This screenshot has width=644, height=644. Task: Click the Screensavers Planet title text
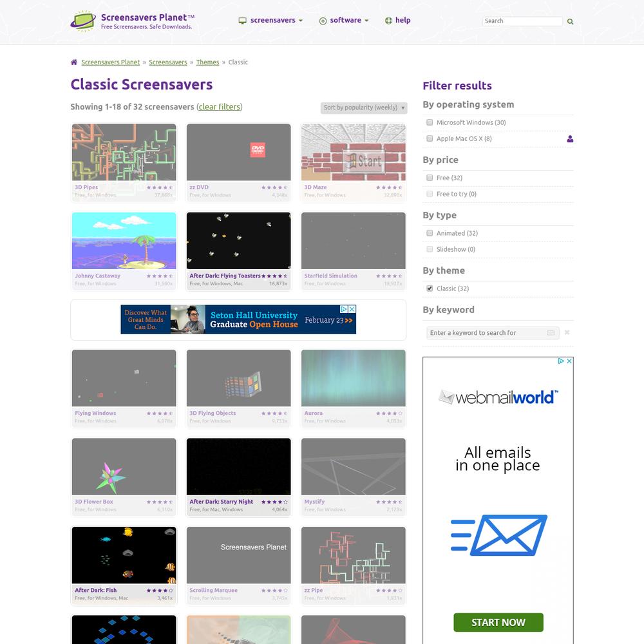(147, 17)
